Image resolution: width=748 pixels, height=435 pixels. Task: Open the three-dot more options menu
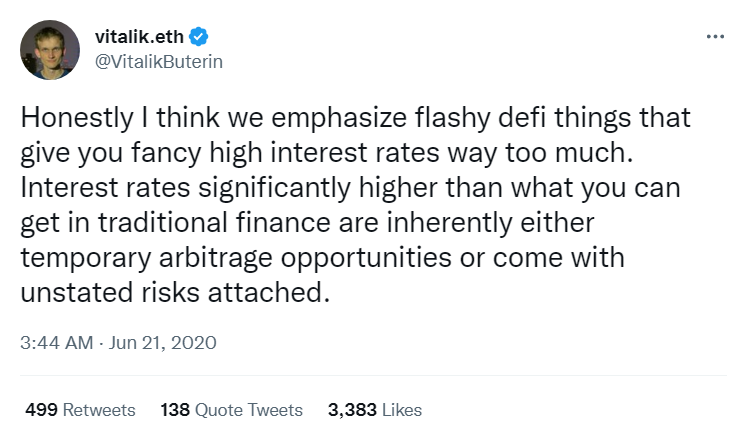716,37
